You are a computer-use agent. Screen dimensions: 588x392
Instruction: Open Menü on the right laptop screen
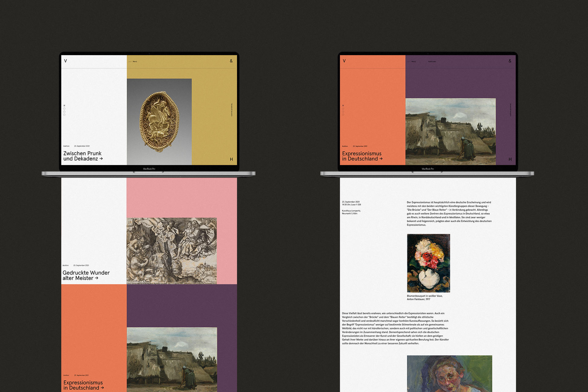pos(412,62)
